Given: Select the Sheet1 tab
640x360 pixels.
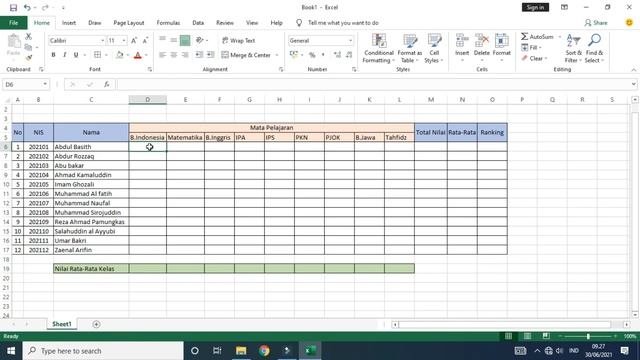Looking at the screenshot, I should [x=62, y=324].
